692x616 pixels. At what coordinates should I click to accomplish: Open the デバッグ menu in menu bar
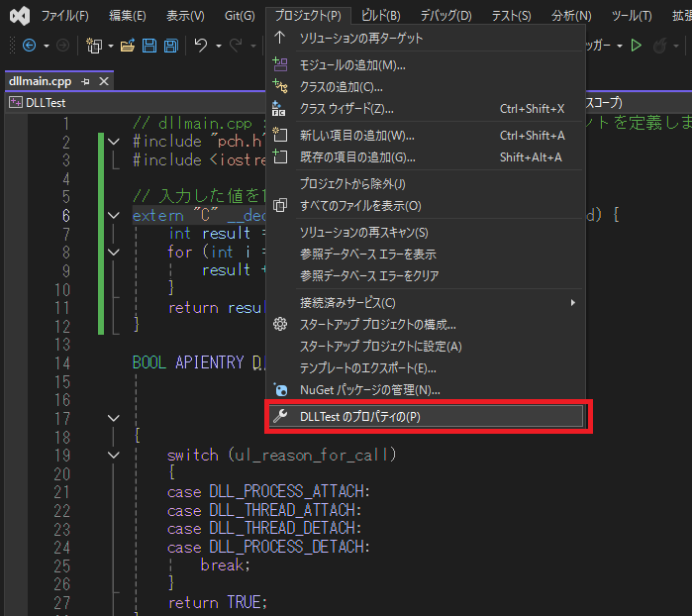click(445, 16)
